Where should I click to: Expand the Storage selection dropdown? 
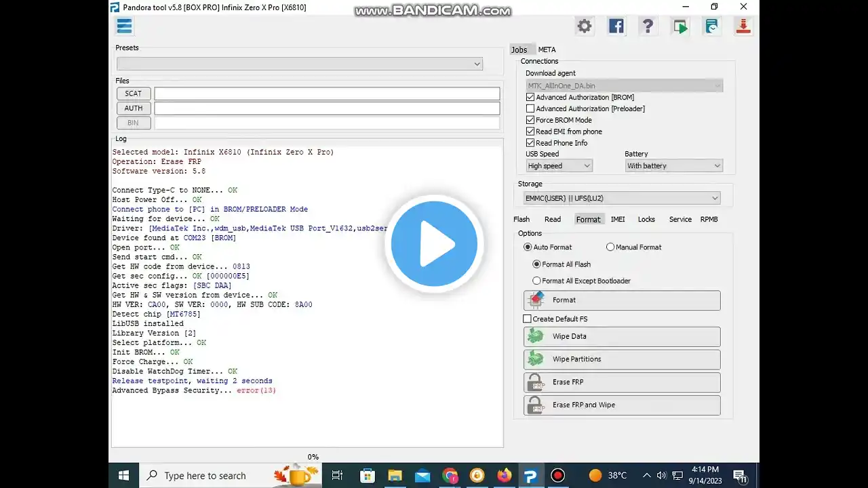[x=620, y=198]
